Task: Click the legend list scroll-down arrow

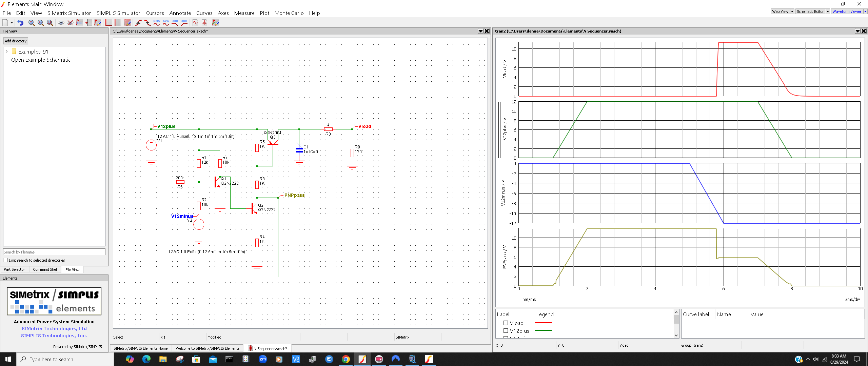Action: pos(676,335)
